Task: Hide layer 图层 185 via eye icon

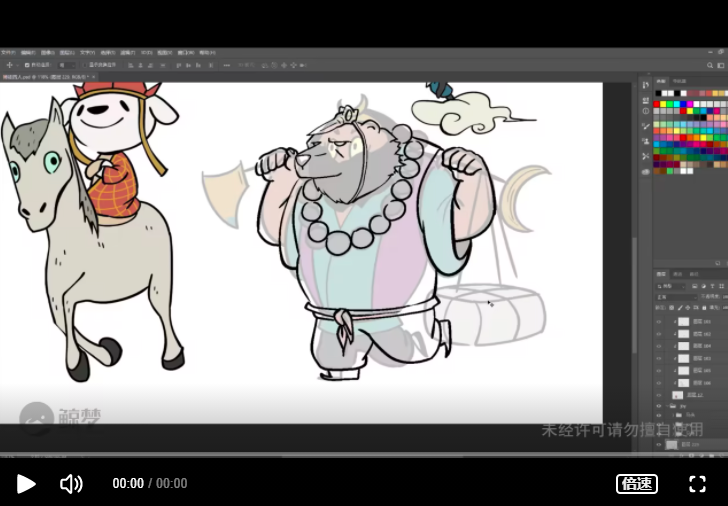Action: click(658, 371)
